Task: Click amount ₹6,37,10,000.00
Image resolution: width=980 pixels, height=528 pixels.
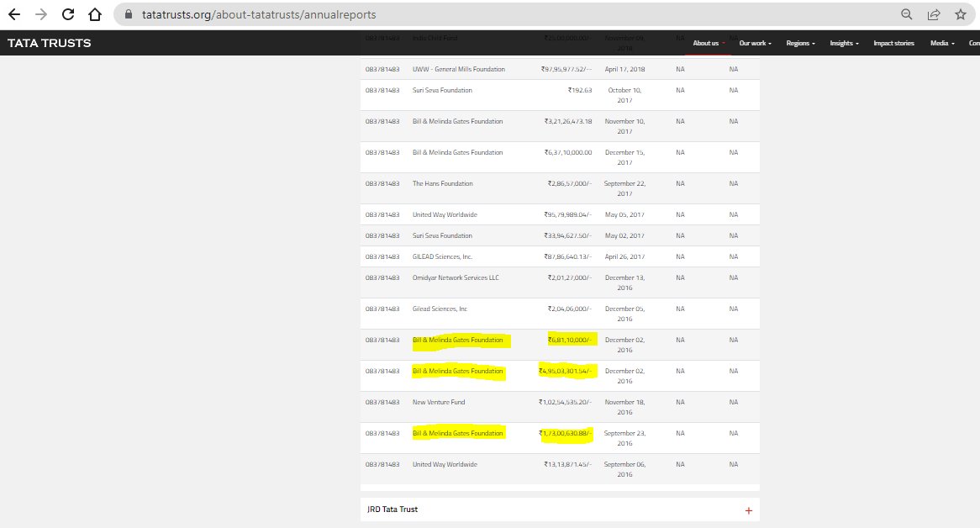Action: point(568,152)
